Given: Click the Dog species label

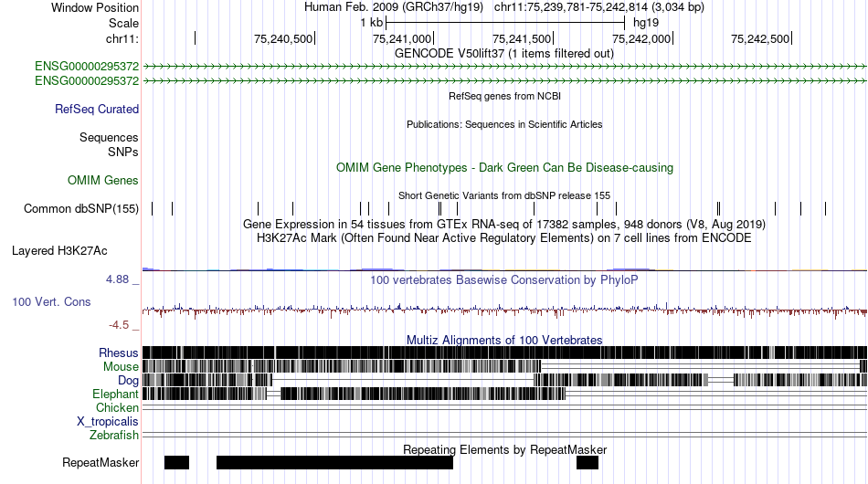Looking at the screenshot, I should pyautogui.click(x=128, y=381).
